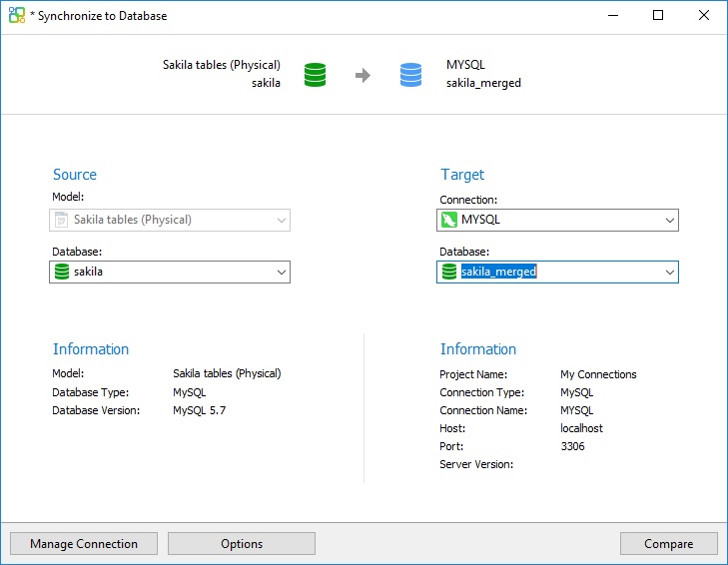Screen dimensions: 728x565
Task: Click the green source database icon in header
Action: click(316, 75)
